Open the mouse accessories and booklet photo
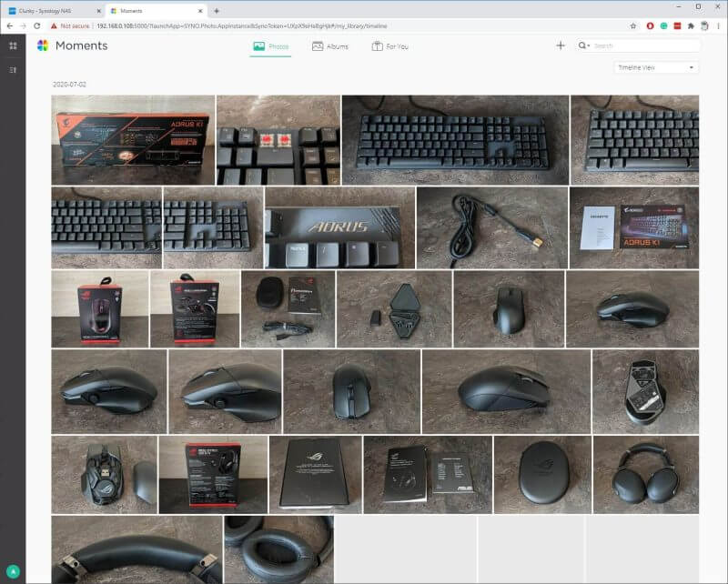The width and height of the screenshot is (728, 584). (288, 308)
